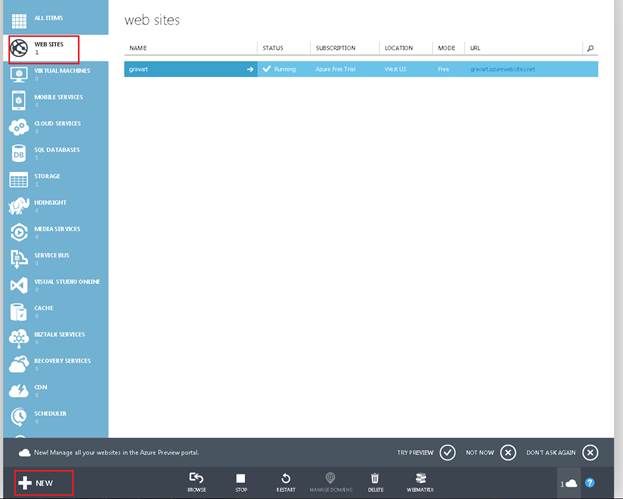Sort by Location column header
The image size is (623, 499).
pos(399,48)
